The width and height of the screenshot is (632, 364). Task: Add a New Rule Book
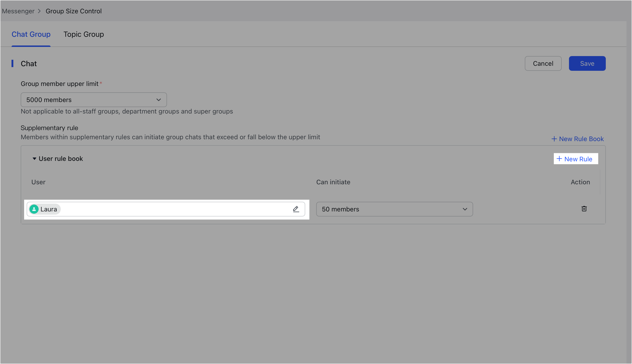pos(580,139)
